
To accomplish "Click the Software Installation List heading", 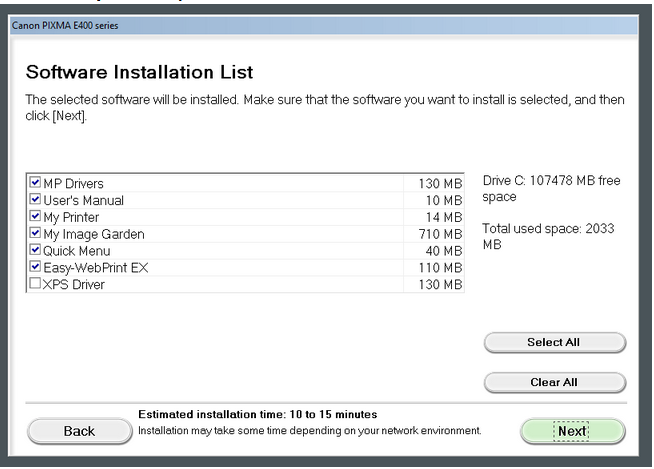I will [x=139, y=72].
